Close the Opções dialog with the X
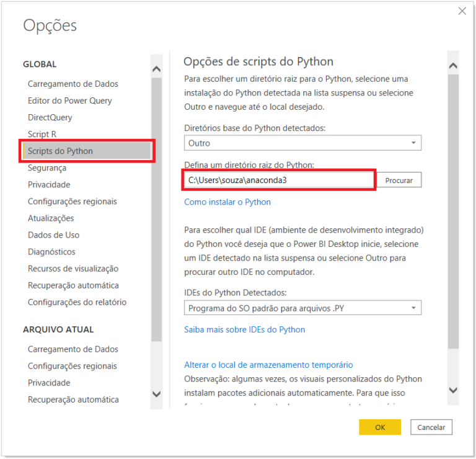The image size is (476, 459). pos(462,11)
